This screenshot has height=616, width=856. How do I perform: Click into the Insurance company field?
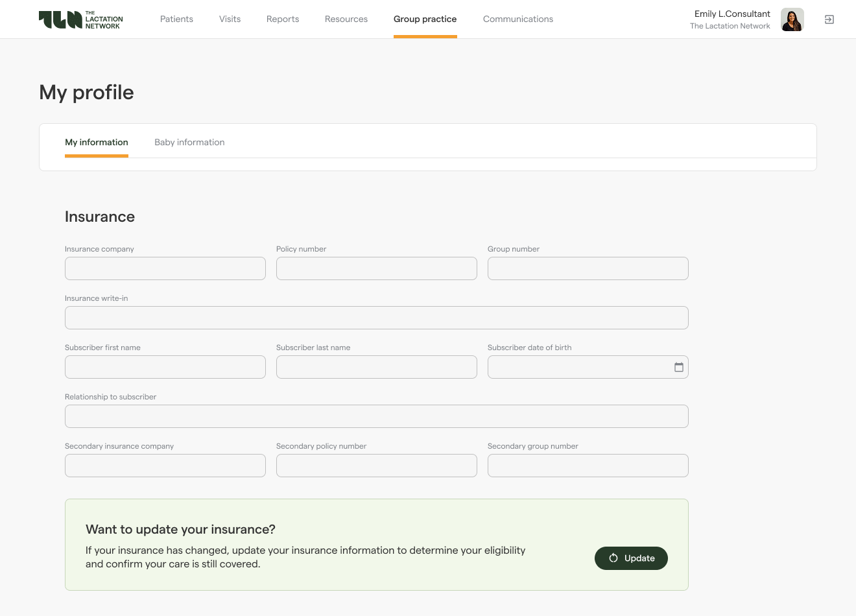click(165, 268)
